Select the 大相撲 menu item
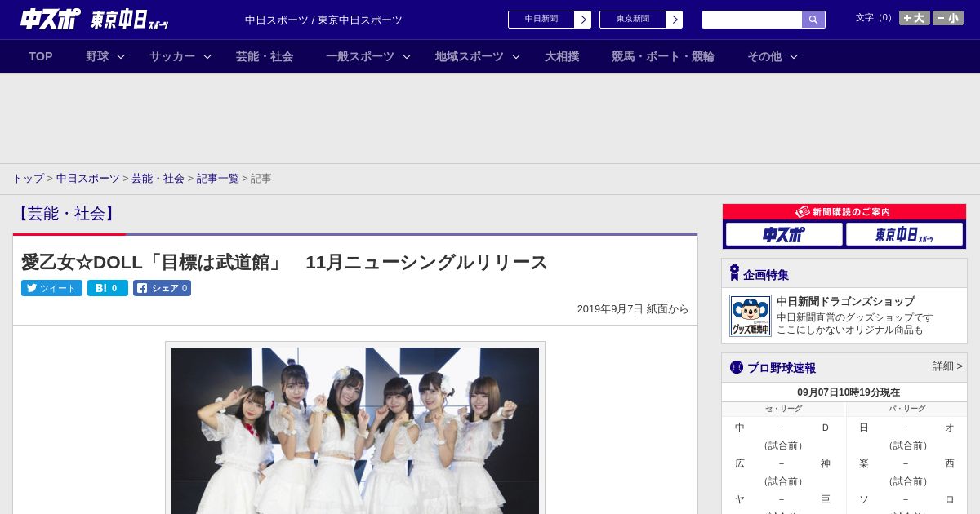980x514 pixels. pyautogui.click(x=562, y=56)
